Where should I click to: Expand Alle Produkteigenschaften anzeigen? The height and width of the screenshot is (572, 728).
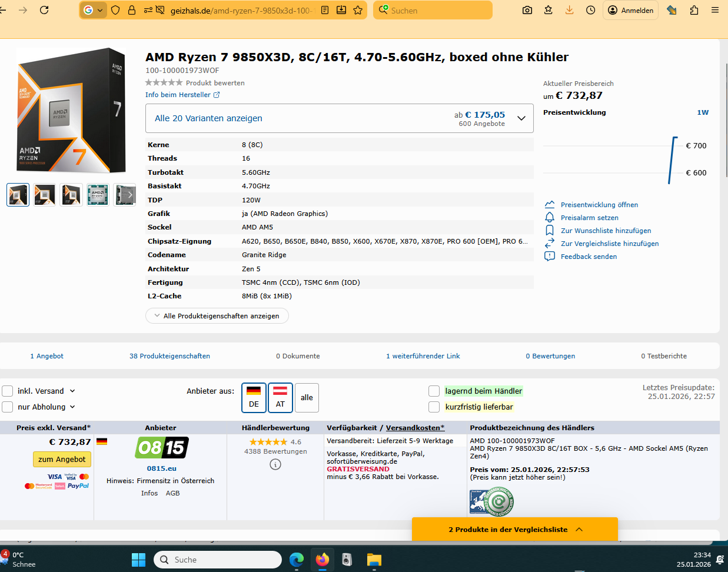(217, 316)
